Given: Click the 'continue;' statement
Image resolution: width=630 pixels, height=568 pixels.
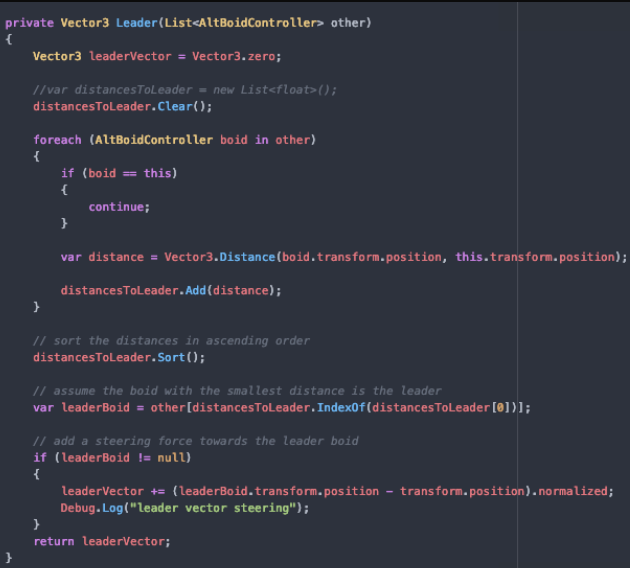Looking at the screenshot, I should (x=119, y=207).
